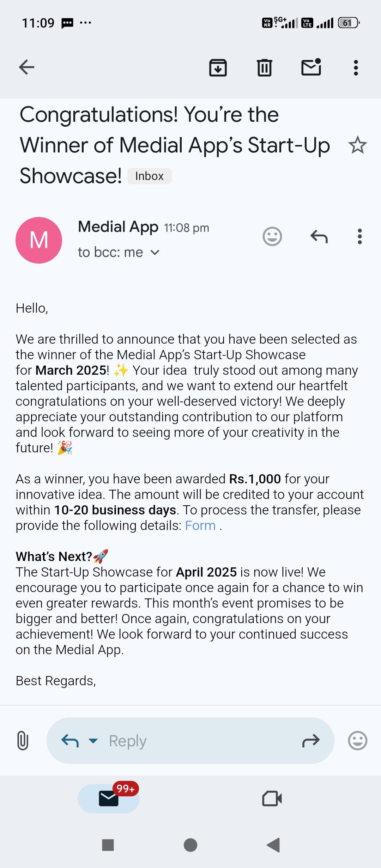Attach a file with paperclip icon
The width and height of the screenshot is (381, 868).
(23, 740)
